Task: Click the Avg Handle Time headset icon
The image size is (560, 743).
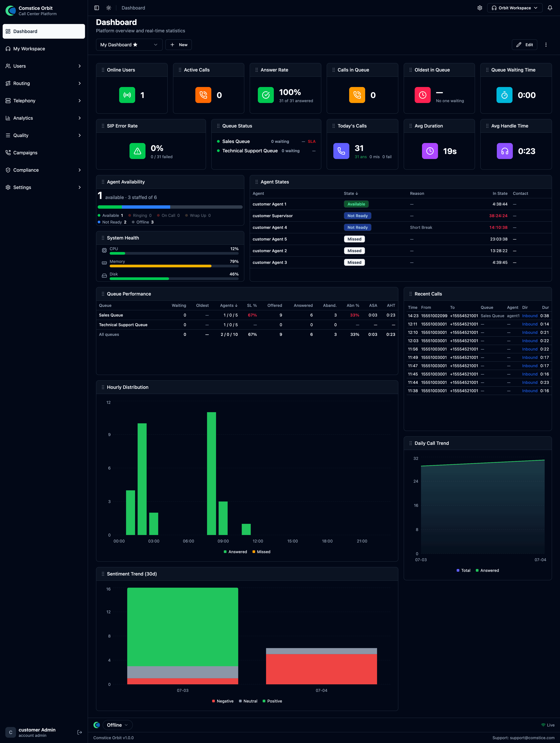Action: pyautogui.click(x=505, y=151)
